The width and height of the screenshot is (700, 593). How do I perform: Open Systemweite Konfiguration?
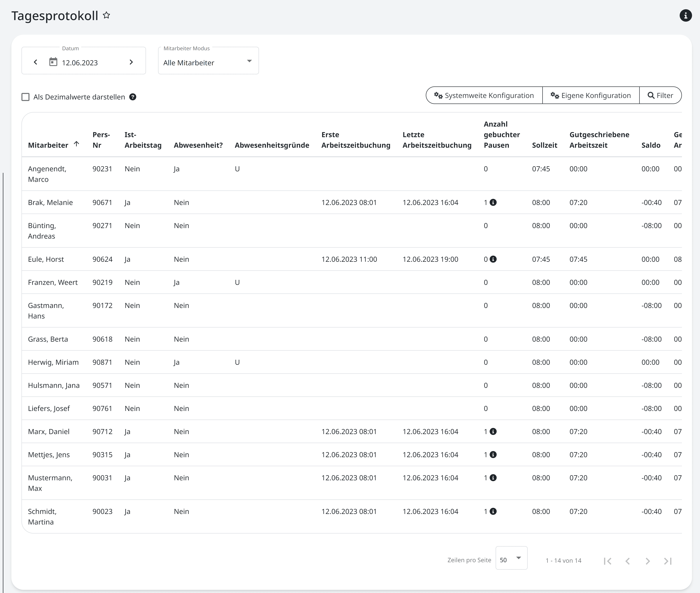(x=484, y=95)
